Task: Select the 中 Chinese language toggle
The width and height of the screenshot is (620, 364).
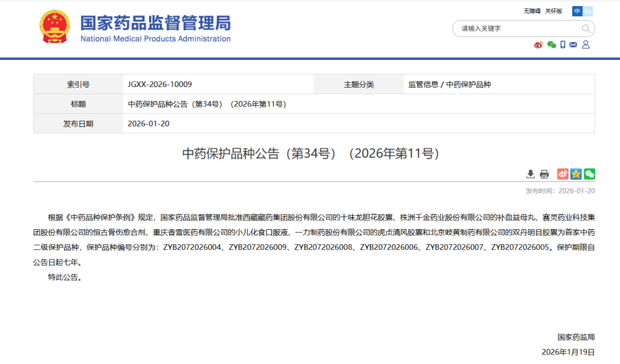Action: pos(577,11)
